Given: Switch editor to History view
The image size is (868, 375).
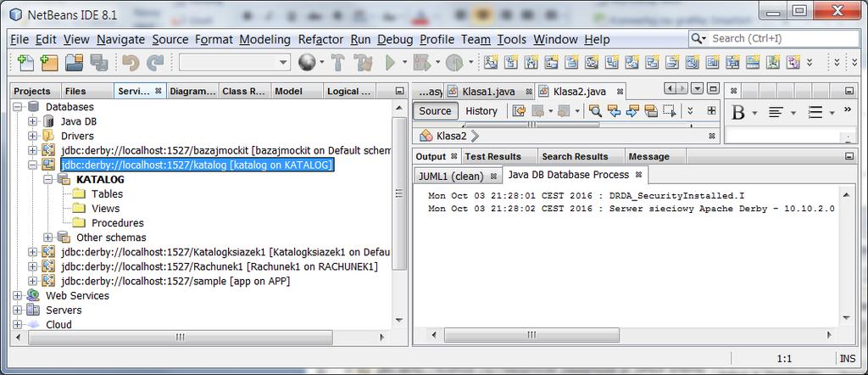Looking at the screenshot, I should 481,111.
